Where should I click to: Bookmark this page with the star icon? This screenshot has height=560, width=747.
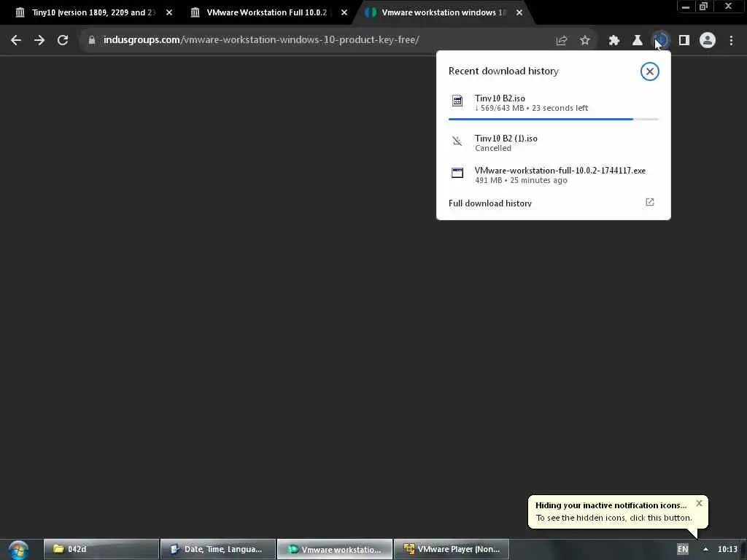(585, 41)
